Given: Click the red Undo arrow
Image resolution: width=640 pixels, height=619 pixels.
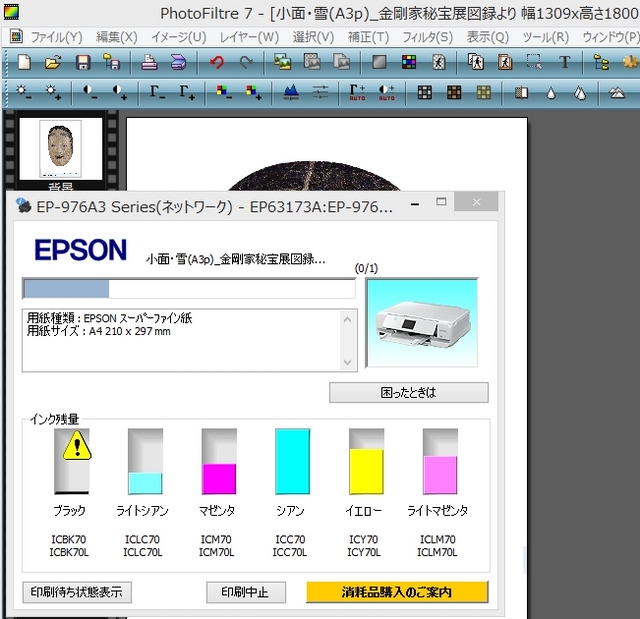Looking at the screenshot, I should pos(217,62).
